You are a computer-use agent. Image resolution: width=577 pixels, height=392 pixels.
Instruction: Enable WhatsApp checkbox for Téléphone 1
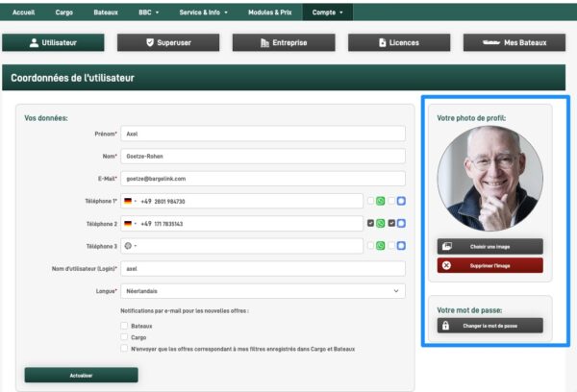(370, 201)
